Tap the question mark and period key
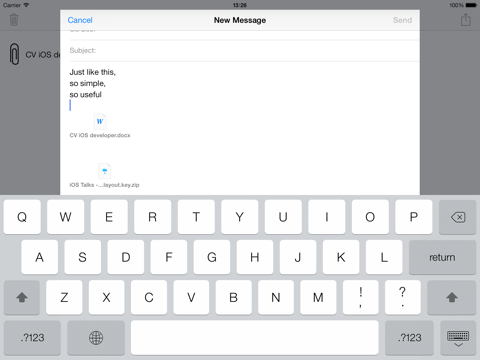 coord(403,297)
